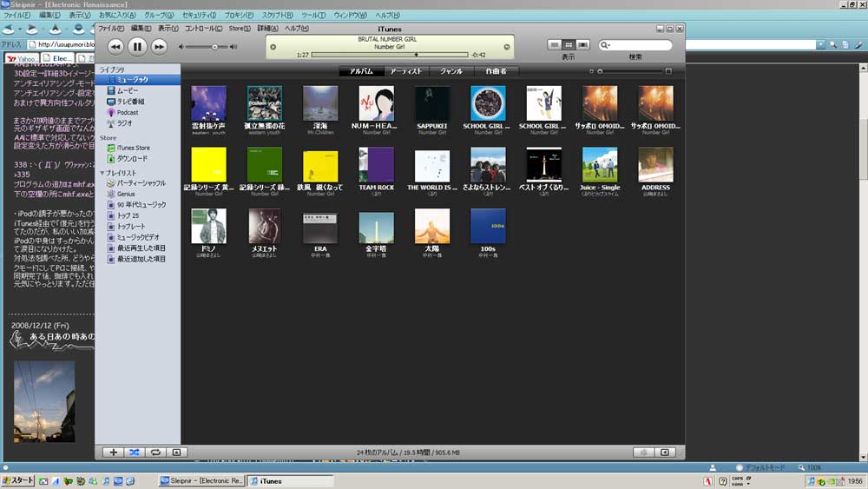Switch to list view display

click(554, 45)
